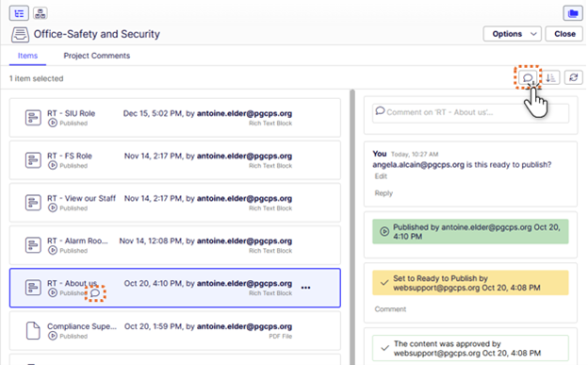Click the RT - Alarm Roo... block icon

click(33, 245)
